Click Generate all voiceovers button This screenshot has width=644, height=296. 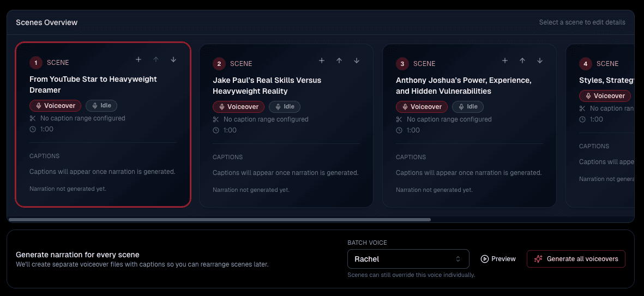[576, 259]
